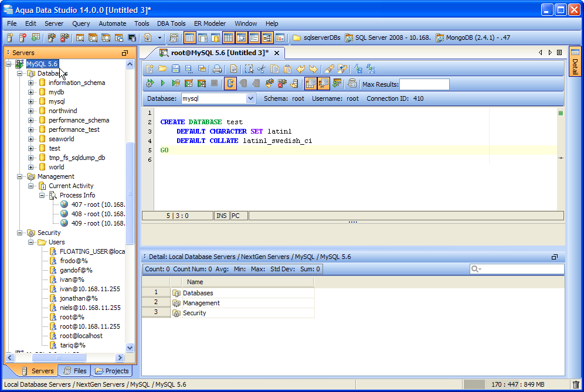Click the Name column header in the Detail grid
584x392 pixels.
[x=247, y=282]
